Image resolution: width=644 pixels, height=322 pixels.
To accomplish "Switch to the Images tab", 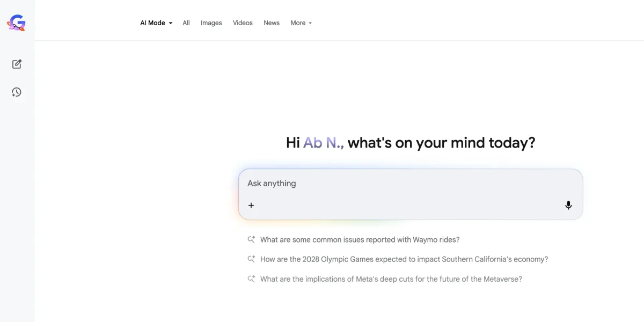I will tap(211, 23).
